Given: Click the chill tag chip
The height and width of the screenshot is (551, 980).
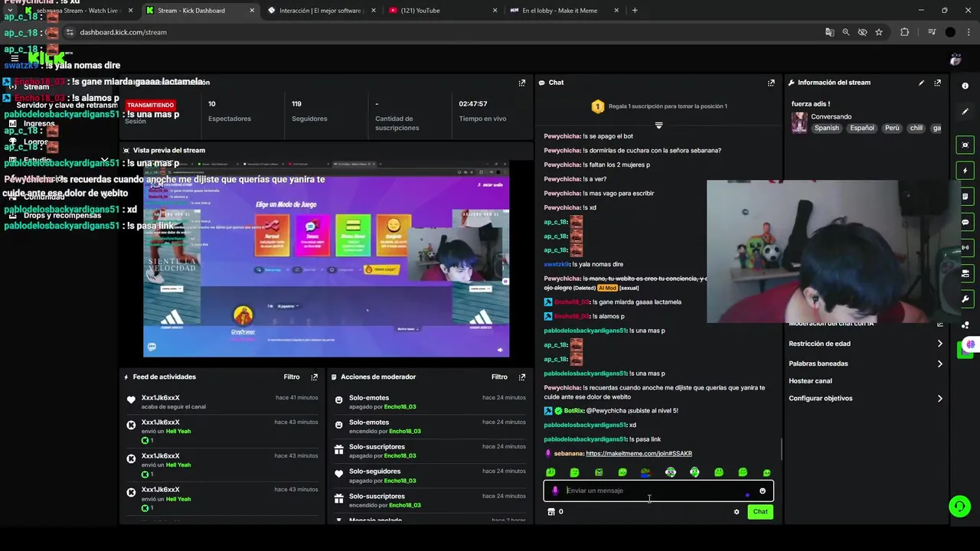Looking at the screenshot, I should pyautogui.click(x=916, y=129).
